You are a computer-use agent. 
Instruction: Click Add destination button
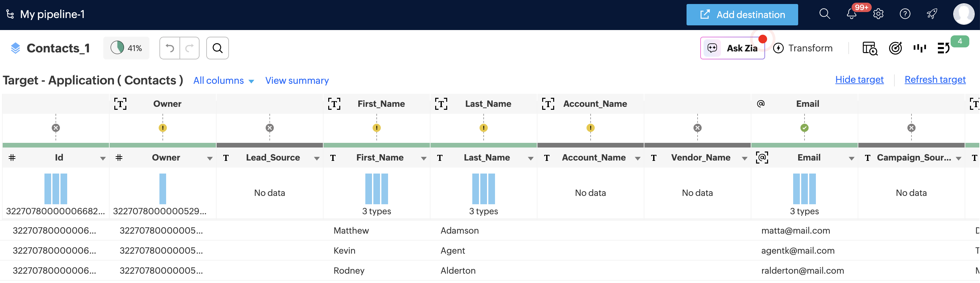pyautogui.click(x=742, y=14)
